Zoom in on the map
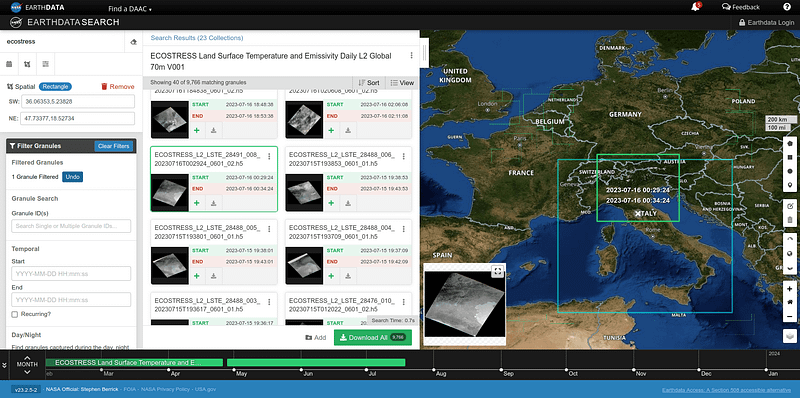Viewport: 800px width, 398px height. [x=790, y=289]
